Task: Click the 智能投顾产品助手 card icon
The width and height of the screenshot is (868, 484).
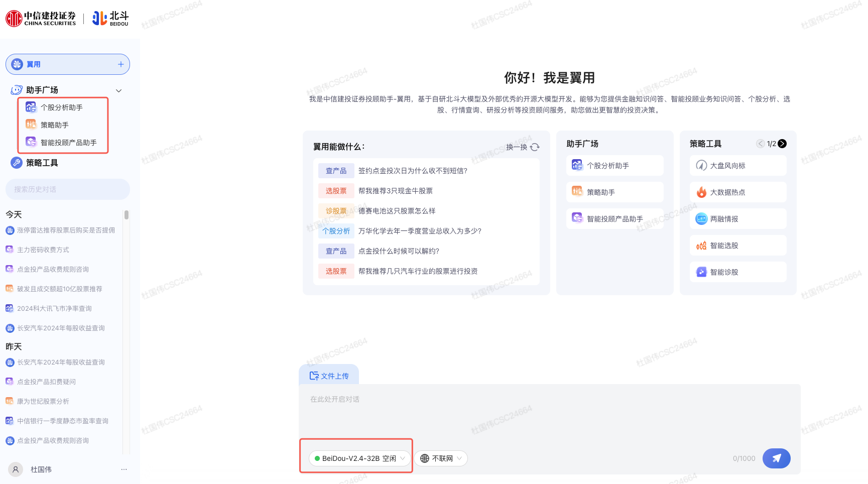Action: (x=577, y=218)
